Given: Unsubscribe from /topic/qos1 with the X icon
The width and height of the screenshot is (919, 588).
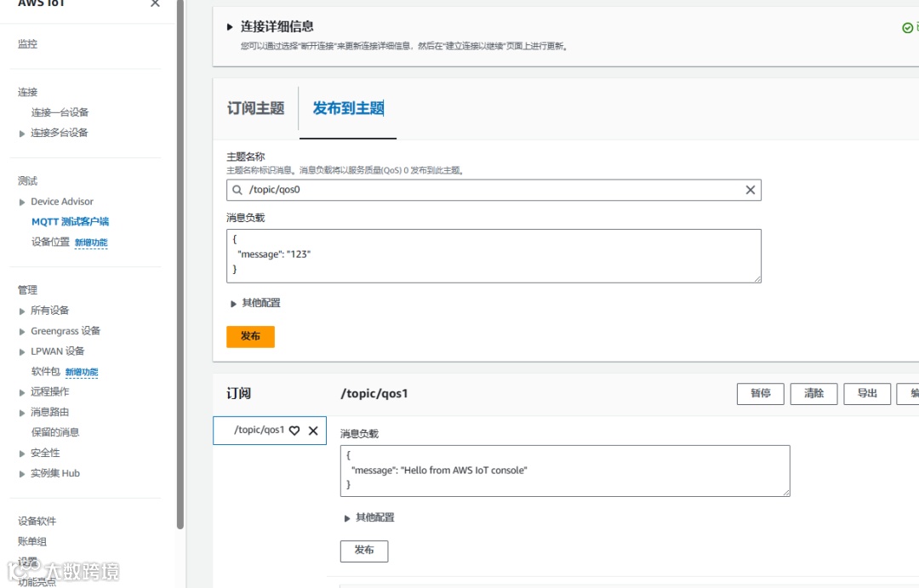Looking at the screenshot, I should pos(313,431).
